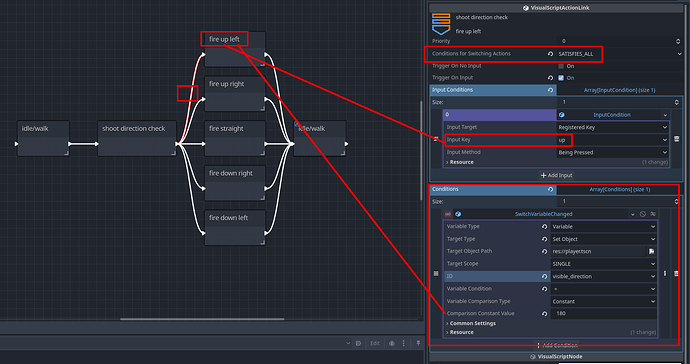690x364 pixels.
Task: Select the fire down right node
Action: tap(235, 183)
